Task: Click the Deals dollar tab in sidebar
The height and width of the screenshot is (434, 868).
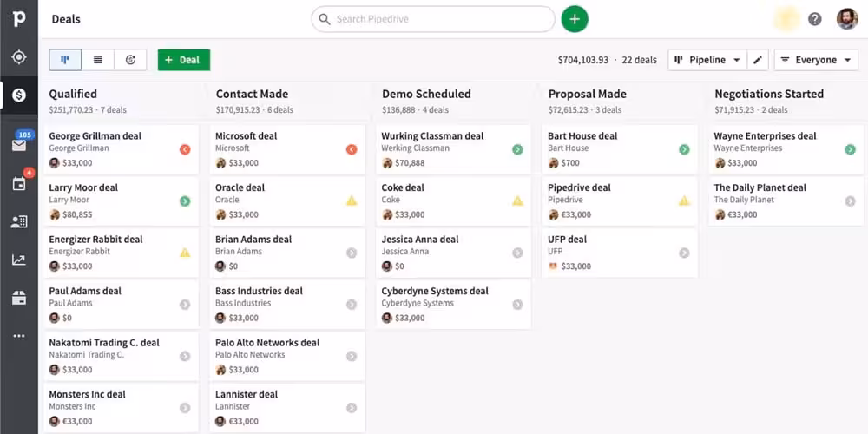Action: coord(18,95)
